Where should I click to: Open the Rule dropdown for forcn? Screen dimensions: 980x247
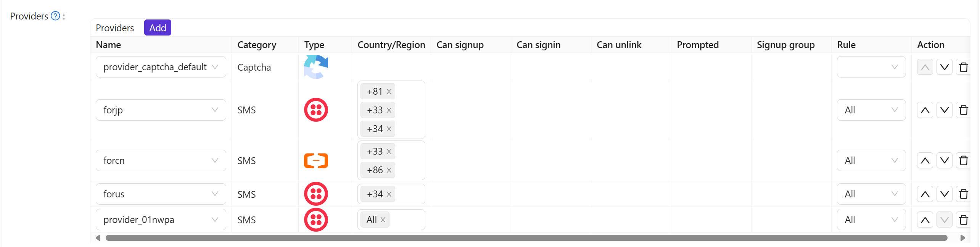click(x=871, y=160)
